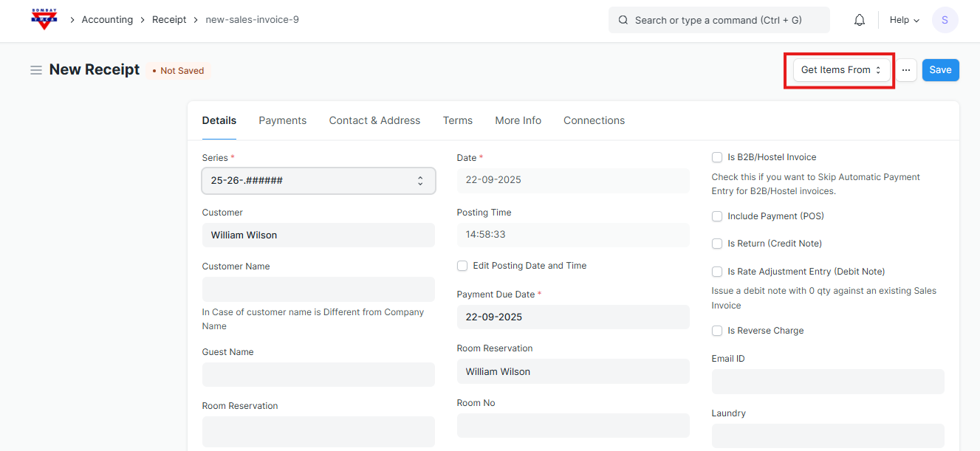
Task: Navigate to Receipt breadcrumb link
Action: coord(169,20)
